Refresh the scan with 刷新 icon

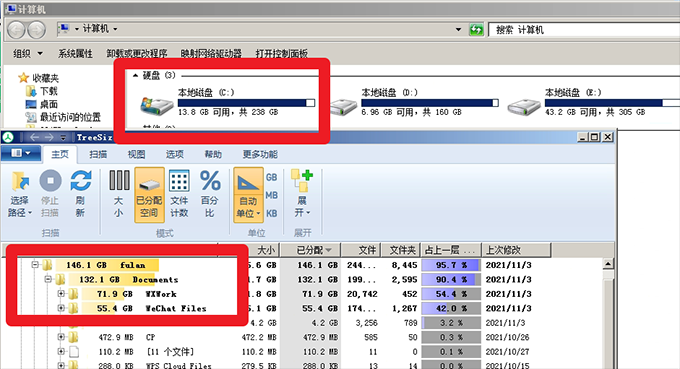(x=81, y=180)
